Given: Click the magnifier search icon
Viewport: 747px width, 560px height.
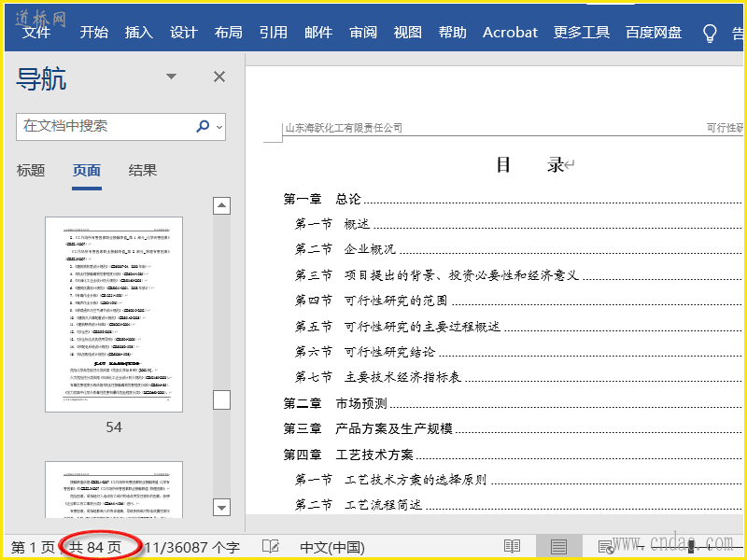Looking at the screenshot, I should (203, 126).
